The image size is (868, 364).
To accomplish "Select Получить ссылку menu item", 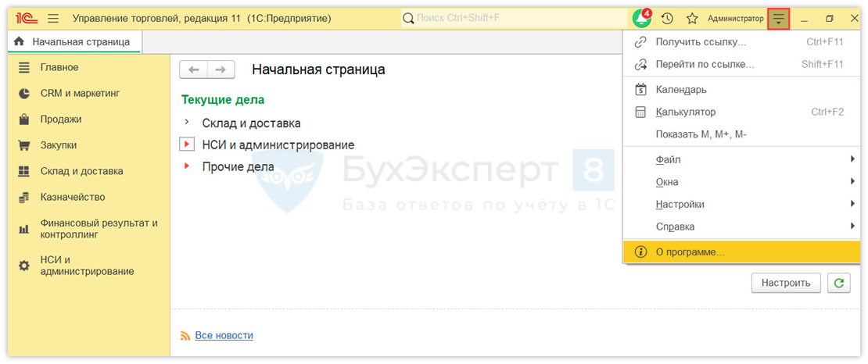I will tap(742, 42).
